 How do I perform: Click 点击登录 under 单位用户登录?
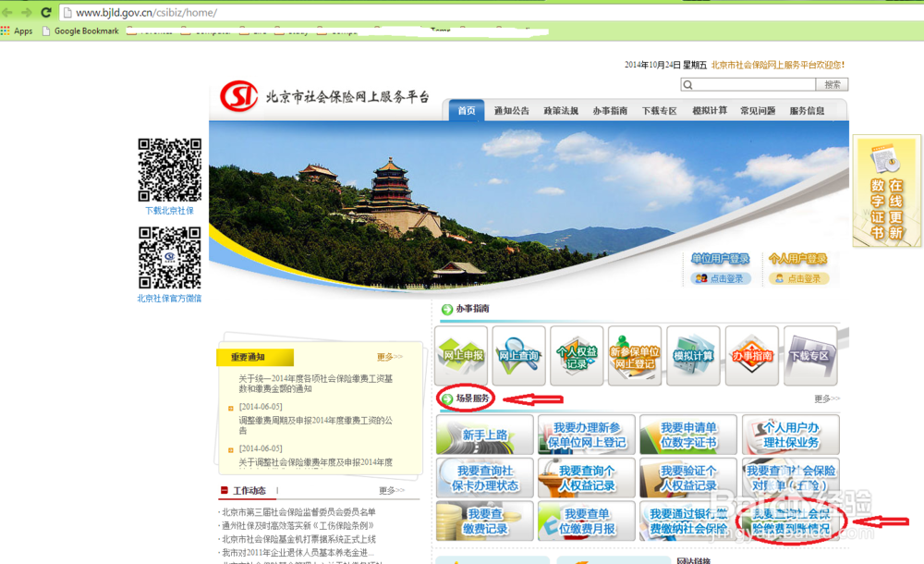pyautogui.click(x=721, y=278)
